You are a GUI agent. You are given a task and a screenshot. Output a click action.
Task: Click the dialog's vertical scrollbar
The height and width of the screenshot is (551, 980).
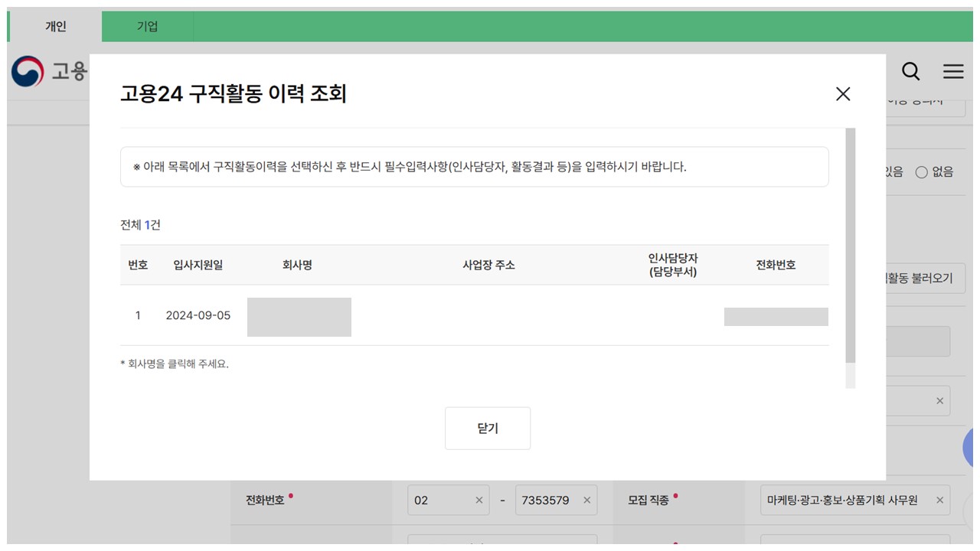pos(850,245)
